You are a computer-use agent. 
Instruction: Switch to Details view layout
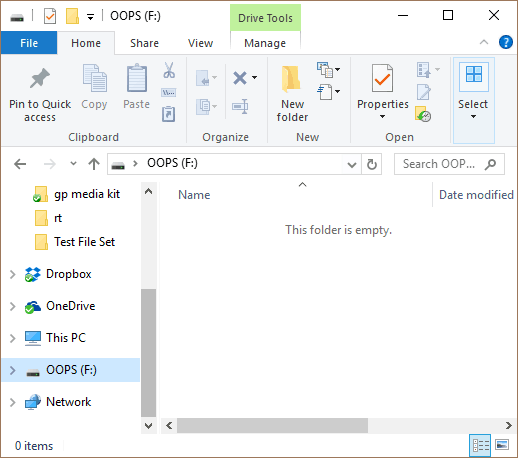click(x=480, y=445)
